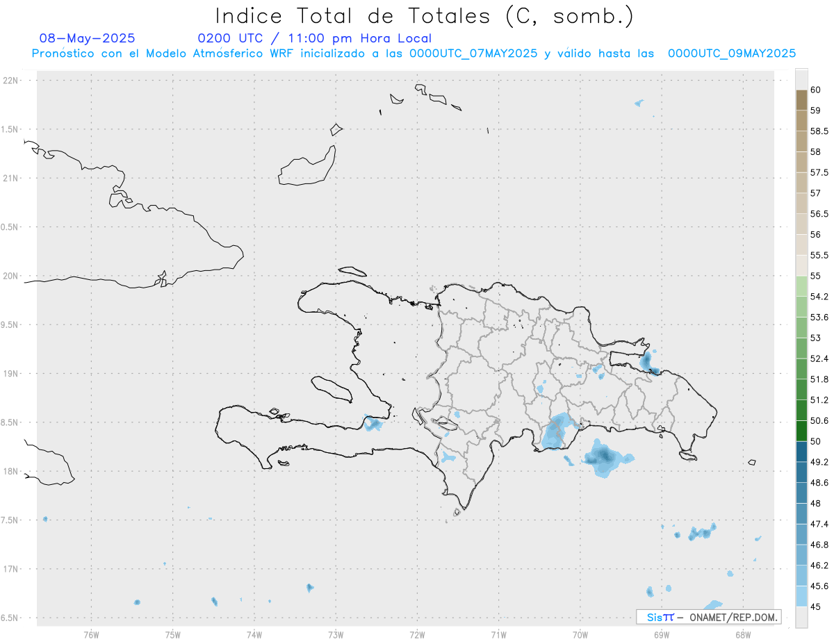Click the '46.8' value on the color scale

click(x=819, y=545)
